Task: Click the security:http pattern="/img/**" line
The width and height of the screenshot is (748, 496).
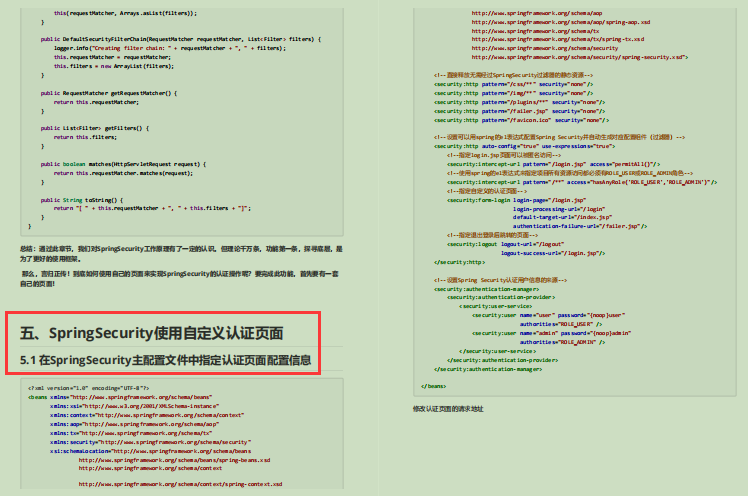Action: tap(514, 93)
